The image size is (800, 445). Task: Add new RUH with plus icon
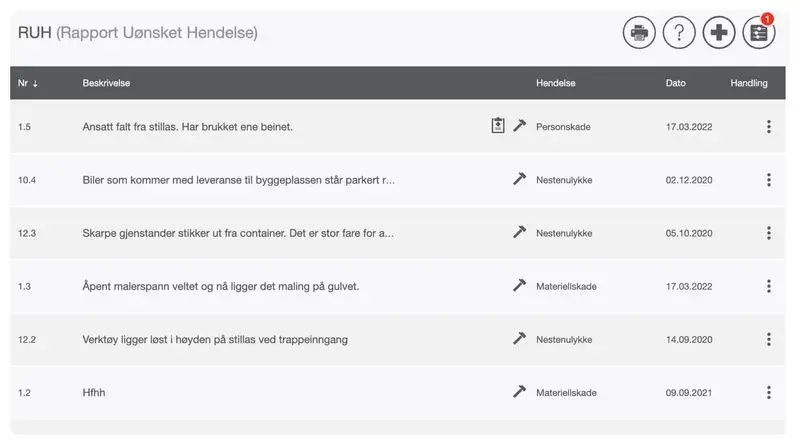[x=719, y=33]
